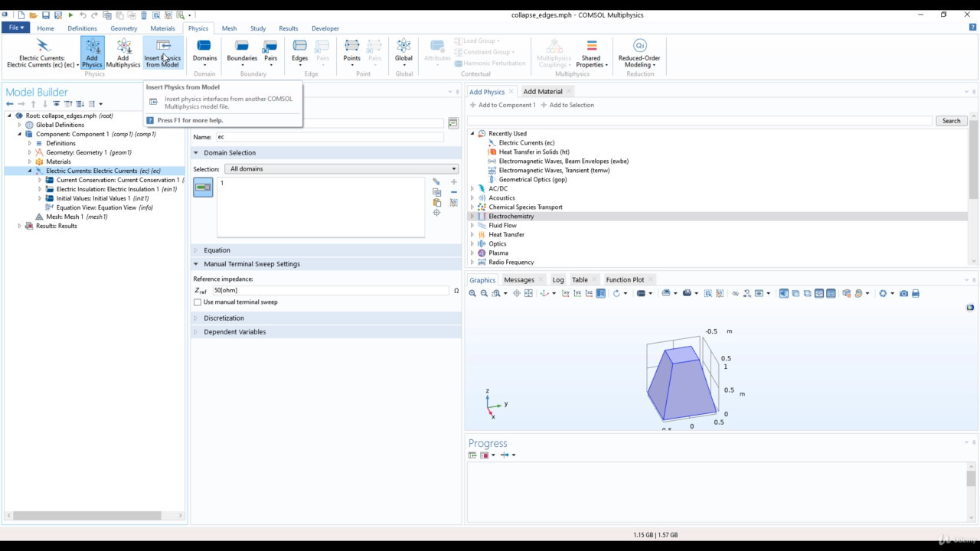Switch to the Mesh ribbon tab
The image size is (980, 551).
(229, 28)
